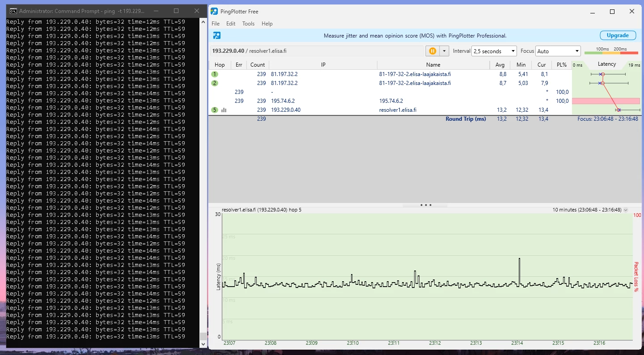644x355 pixels.
Task: Click the Upgrade button
Action: tap(618, 35)
